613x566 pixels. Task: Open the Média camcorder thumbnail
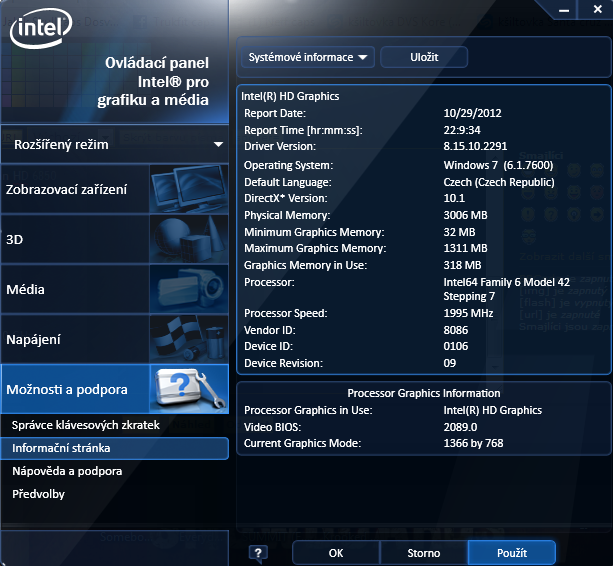point(189,289)
